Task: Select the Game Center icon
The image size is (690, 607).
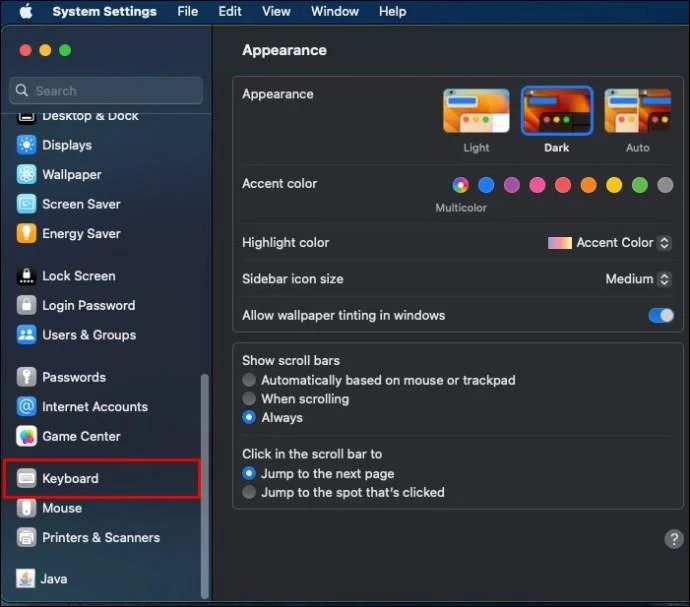Action: (26, 436)
